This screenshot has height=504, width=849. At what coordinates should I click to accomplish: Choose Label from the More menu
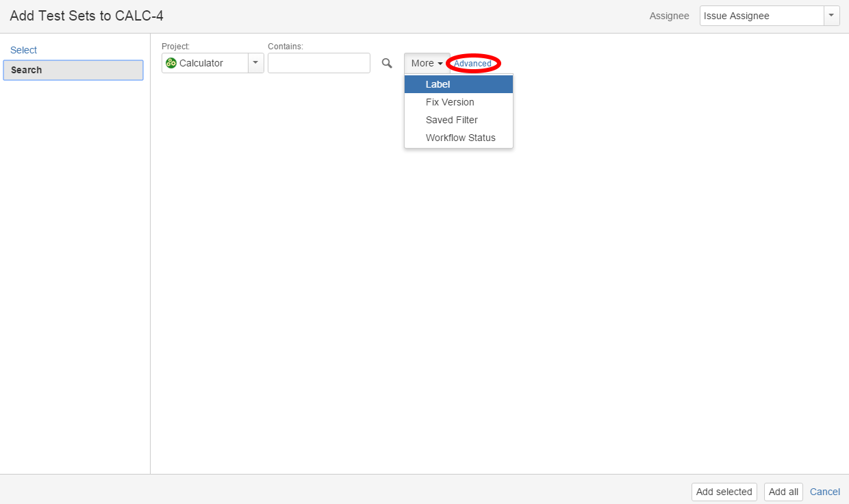(459, 84)
